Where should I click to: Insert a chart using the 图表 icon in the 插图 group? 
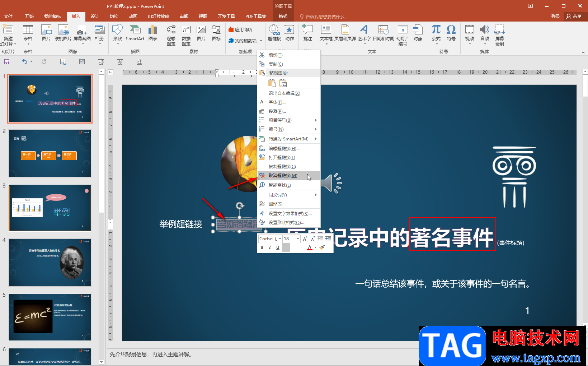tap(153, 33)
